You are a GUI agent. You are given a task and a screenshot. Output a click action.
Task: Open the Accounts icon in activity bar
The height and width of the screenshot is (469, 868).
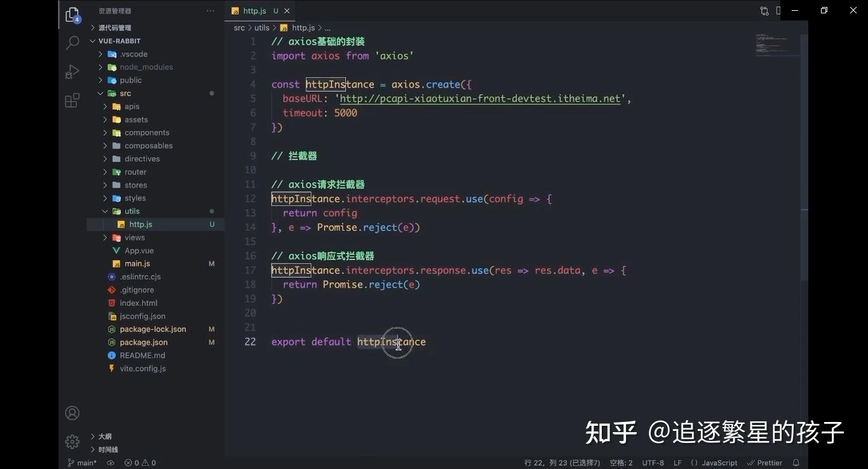[72, 413]
